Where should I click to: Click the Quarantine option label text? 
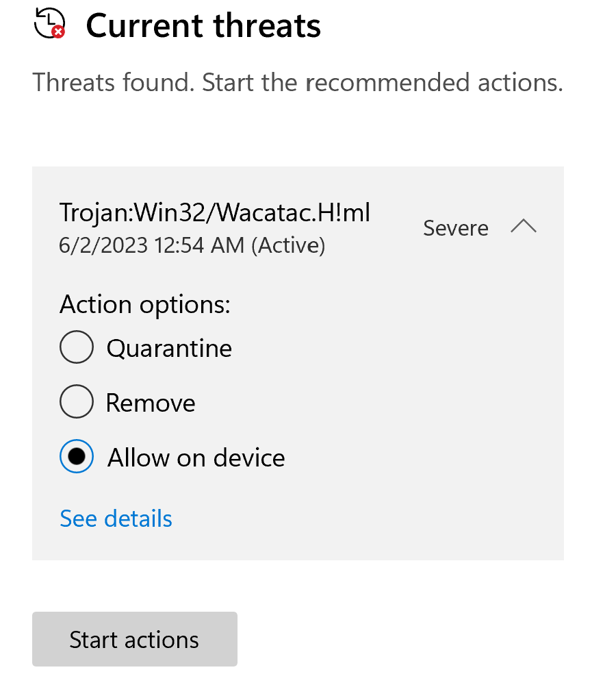tap(169, 349)
